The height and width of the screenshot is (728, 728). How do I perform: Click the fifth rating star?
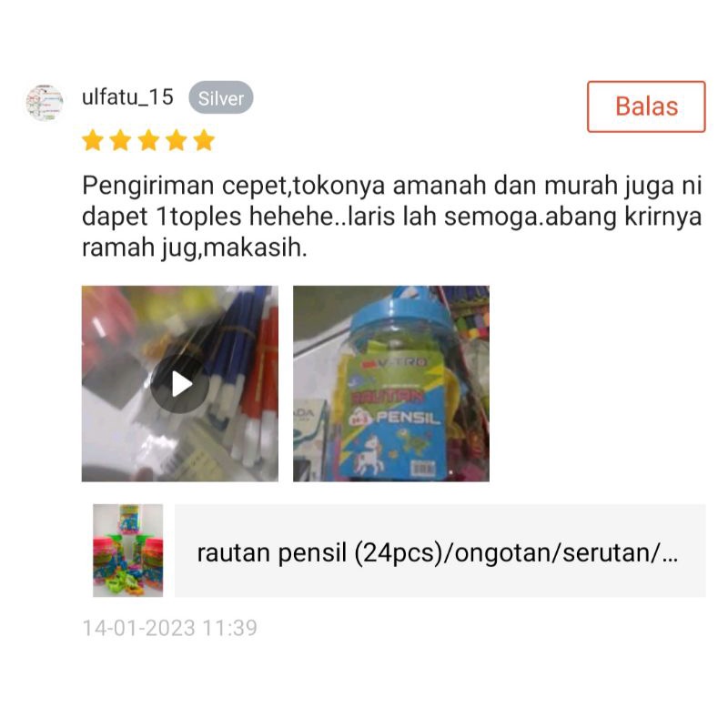pos(204,141)
